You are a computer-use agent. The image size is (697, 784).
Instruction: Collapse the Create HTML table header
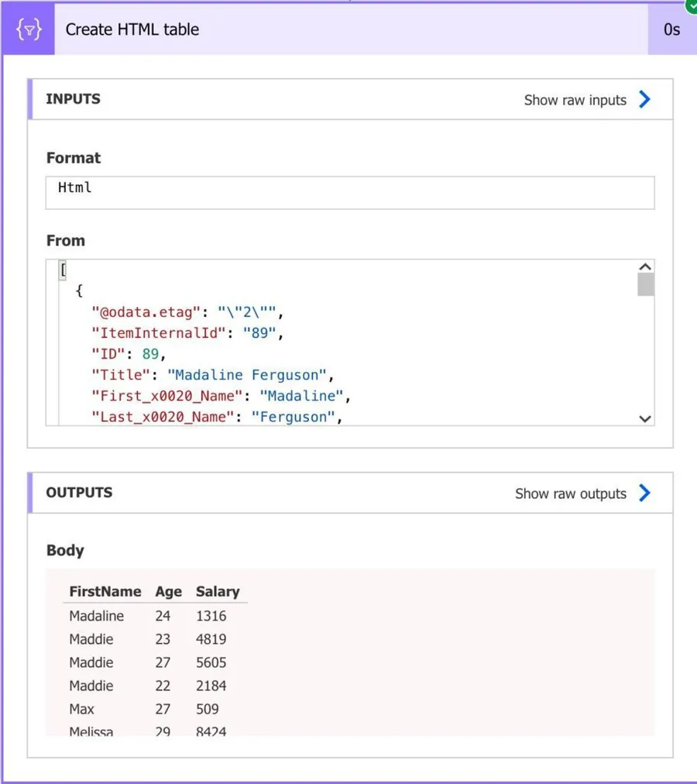click(x=348, y=29)
